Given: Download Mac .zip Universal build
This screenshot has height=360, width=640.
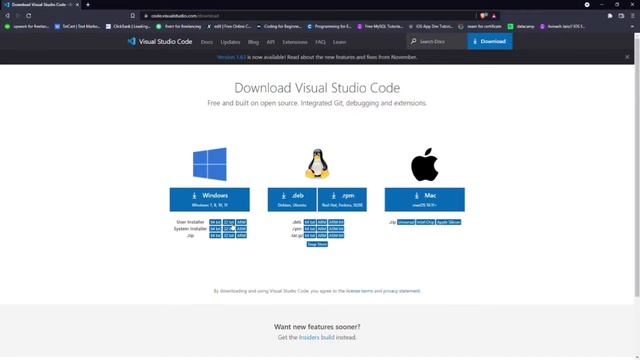Looking at the screenshot, I should [406, 222].
